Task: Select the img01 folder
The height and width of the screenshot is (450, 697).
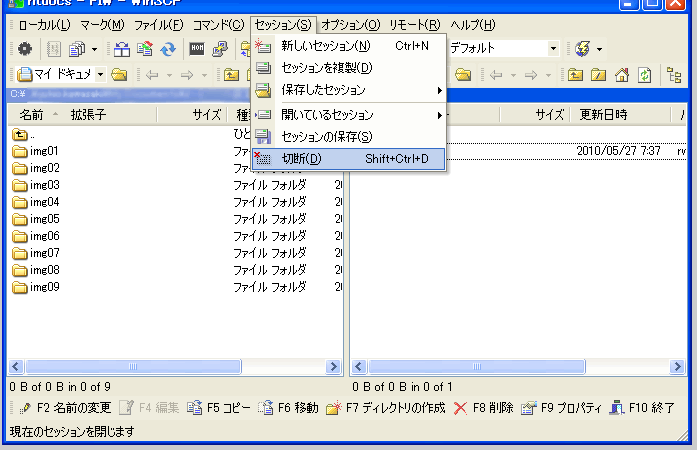Action: (36, 151)
